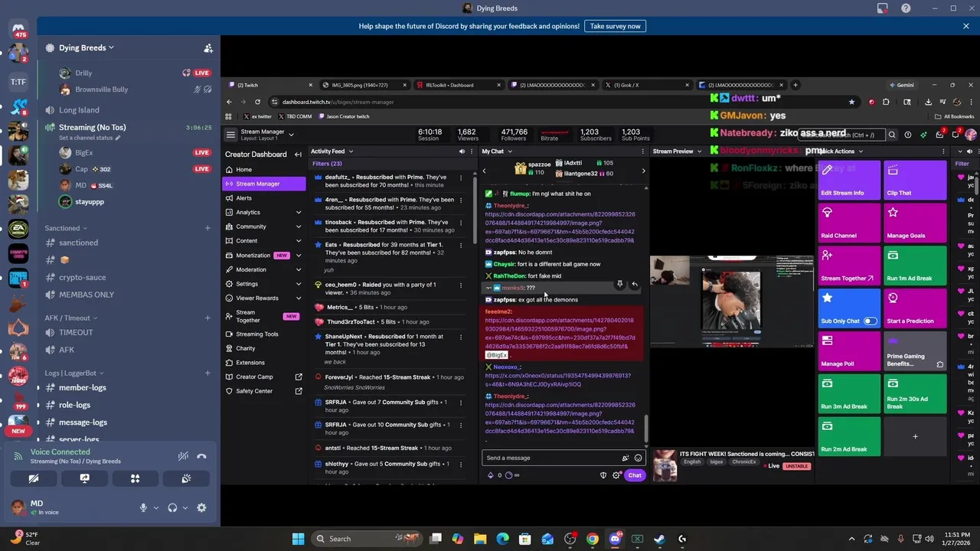Click Edit Stream Info quick action
This screenshot has height=551, width=980.
coord(849,180)
